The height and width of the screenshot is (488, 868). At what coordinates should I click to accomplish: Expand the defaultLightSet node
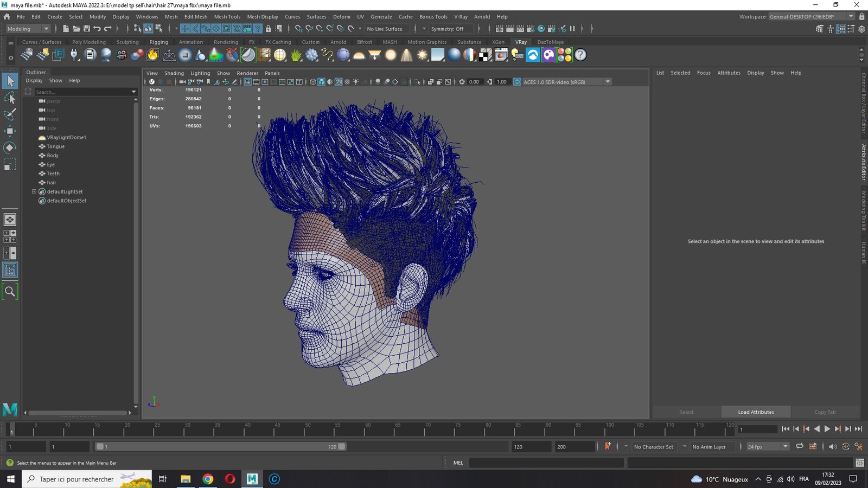pyautogui.click(x=34, y=191)
